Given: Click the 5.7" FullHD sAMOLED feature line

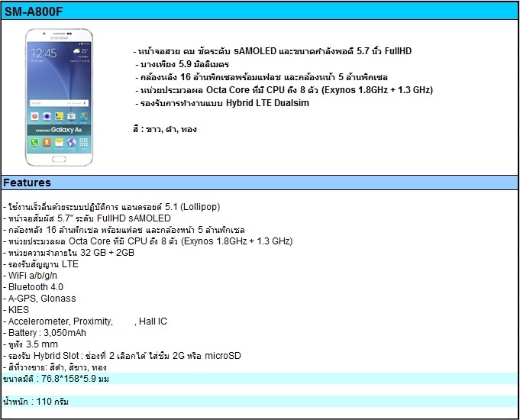Looking at the screenshot, I should pos(87,218).
